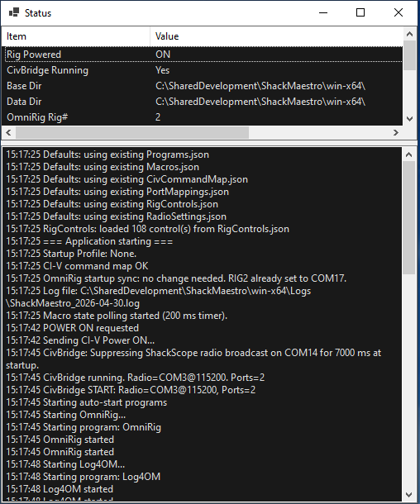This screenshot has height=504, width=420.
Task: Select the Data Dir row
Action: 203,102
